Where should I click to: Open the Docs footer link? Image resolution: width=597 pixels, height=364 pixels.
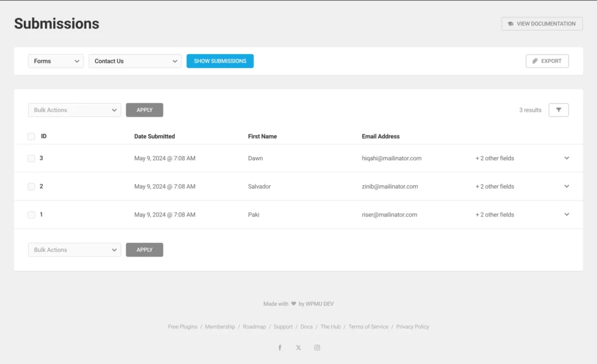pos(307,327)
